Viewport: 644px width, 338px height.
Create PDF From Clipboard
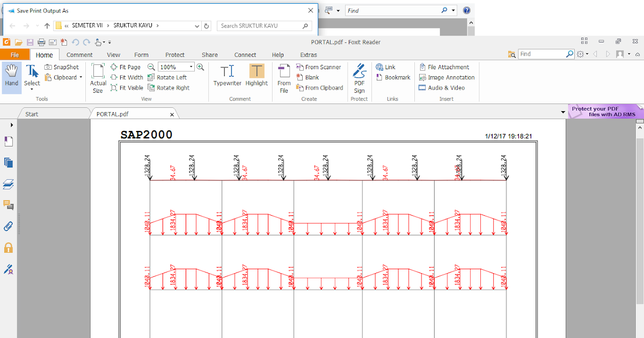[x=320, y=87]
